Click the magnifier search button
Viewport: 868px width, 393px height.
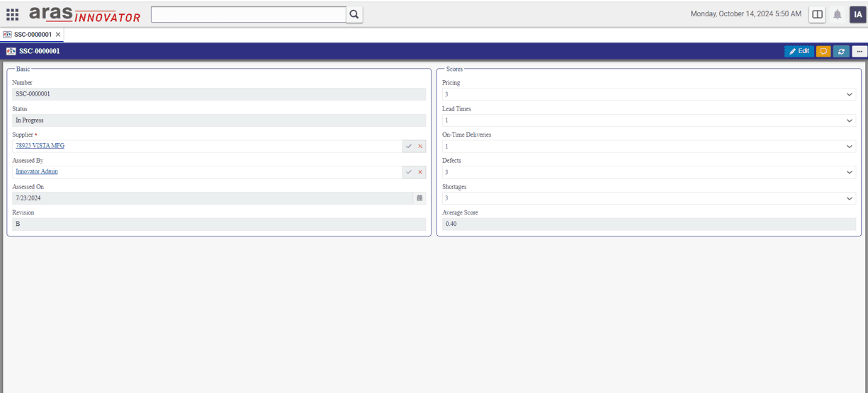[x=354, y=14]
